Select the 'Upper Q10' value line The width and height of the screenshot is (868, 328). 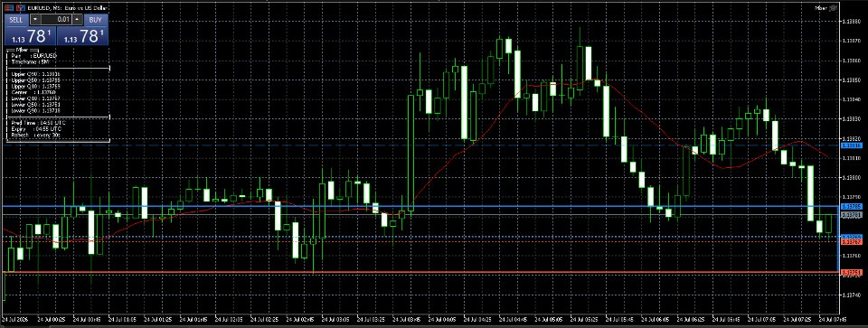click(x=36, y=86)
